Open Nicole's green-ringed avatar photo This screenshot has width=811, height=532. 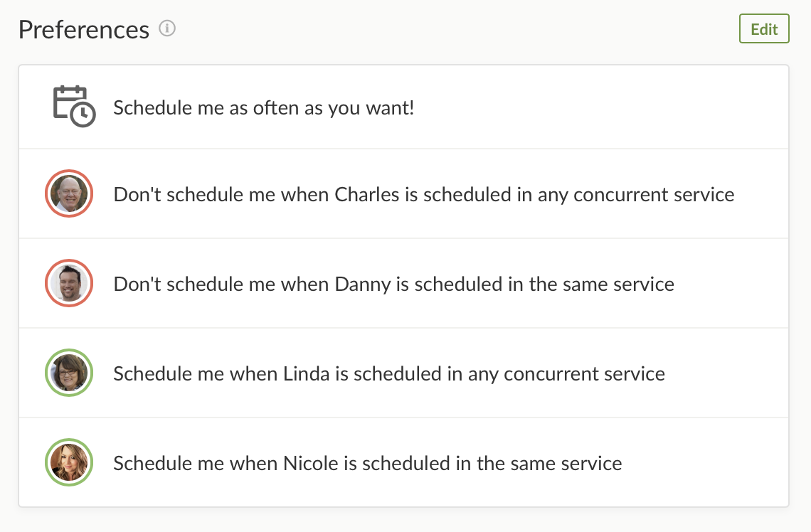[x=70, y=462]
